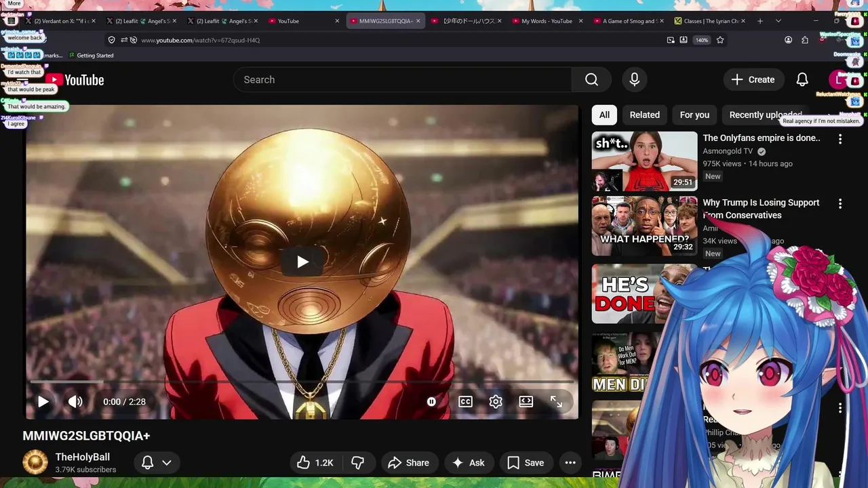868x488 pixels.
Task: Open more actions three-dot menu under video
Action: [x=570, y=463]
